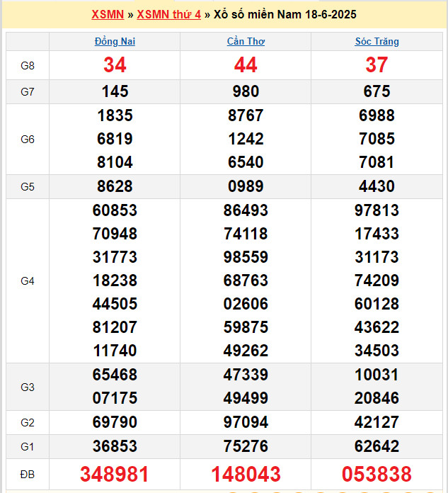Click G4 number 97813
448x493 pixels.
377,210
